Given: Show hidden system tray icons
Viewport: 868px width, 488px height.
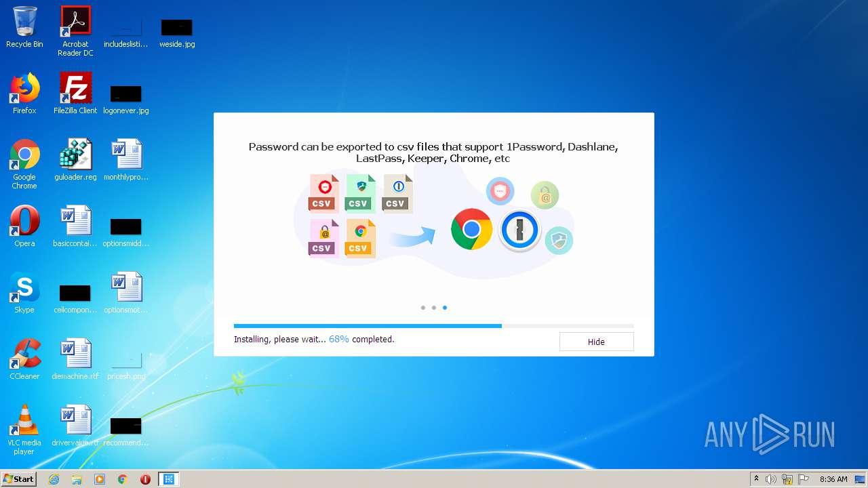Looking at the screenshot, I should (756, 479).
